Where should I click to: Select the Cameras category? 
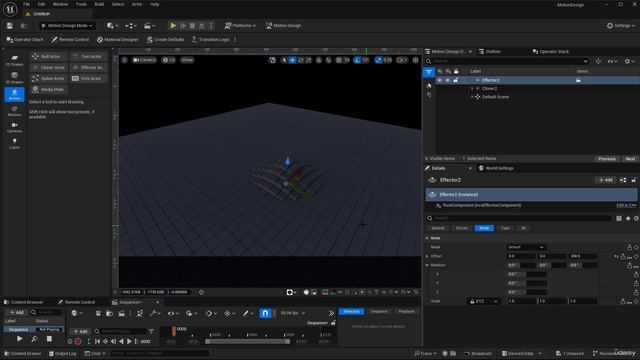point(14,127)
